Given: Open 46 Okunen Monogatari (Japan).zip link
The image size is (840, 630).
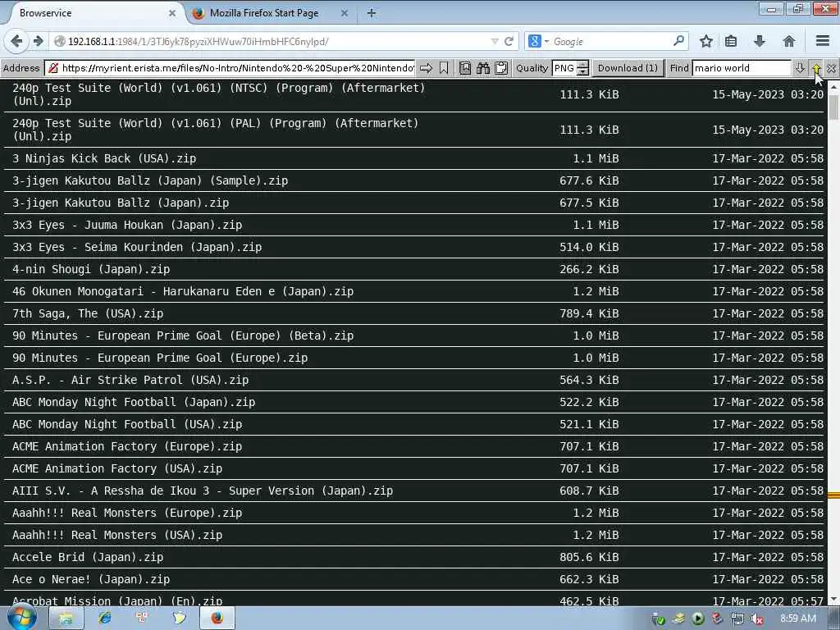Looking at the screenshot, I should [183, 291].
